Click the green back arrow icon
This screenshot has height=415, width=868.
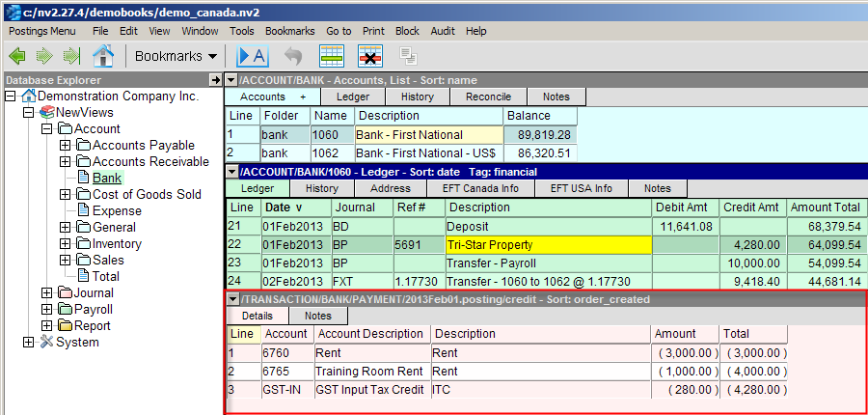pos(17,56)
